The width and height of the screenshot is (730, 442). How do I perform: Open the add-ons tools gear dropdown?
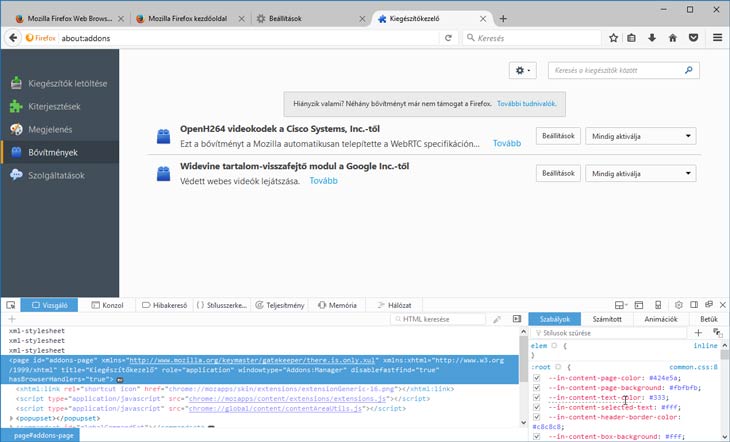[522, 70]
